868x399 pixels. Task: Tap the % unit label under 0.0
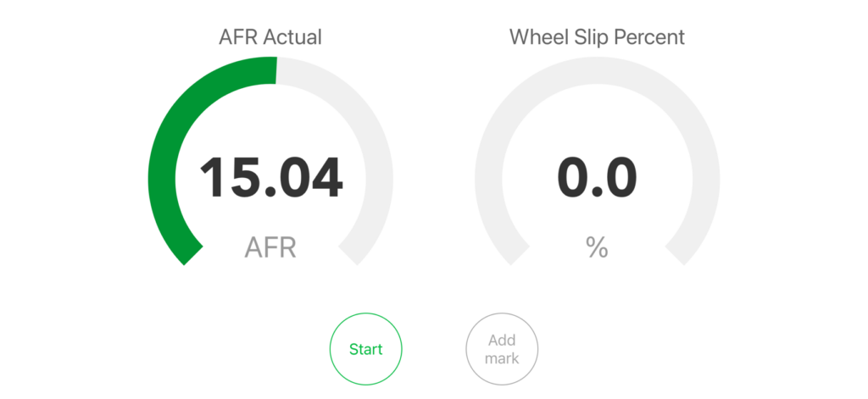pyautogui.click(x=597, y=247)
